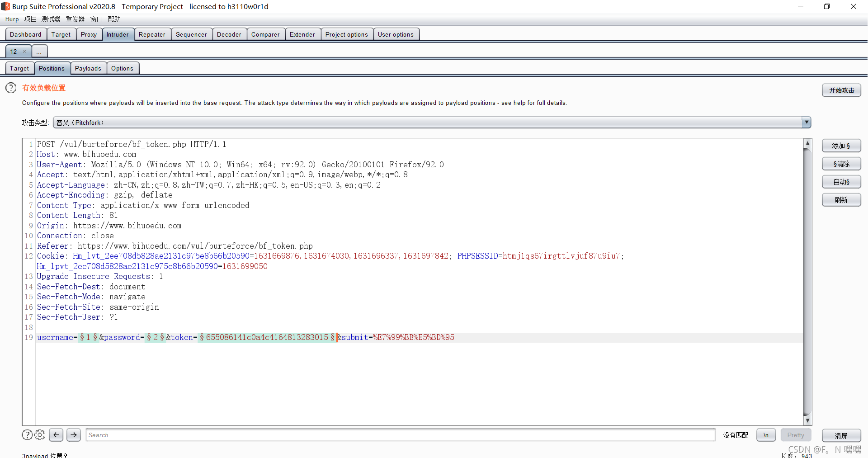Expand the attack type Pitchfork dropdown

pos(806,123)
